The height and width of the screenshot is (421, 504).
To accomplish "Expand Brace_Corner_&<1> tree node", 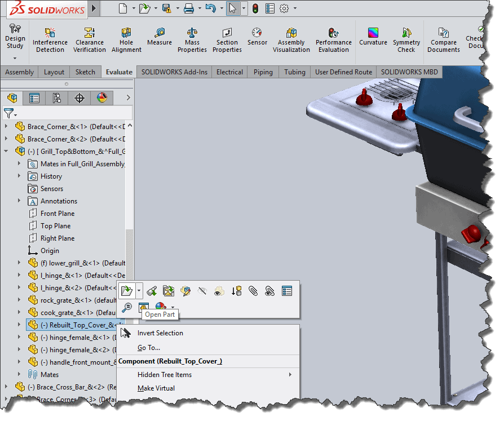I will pyautogui.click(x=6, y=126).
